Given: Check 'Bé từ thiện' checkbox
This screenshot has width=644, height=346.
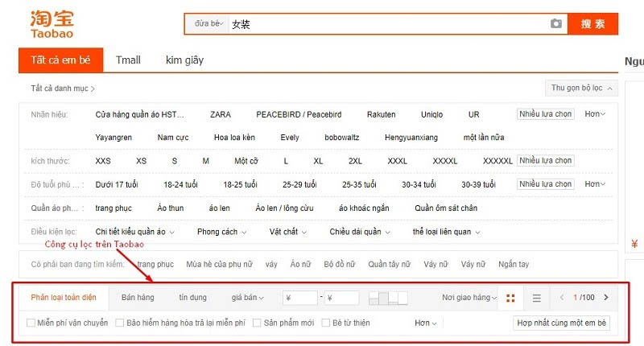Looking at the screenshot, I should coord(326,323).
